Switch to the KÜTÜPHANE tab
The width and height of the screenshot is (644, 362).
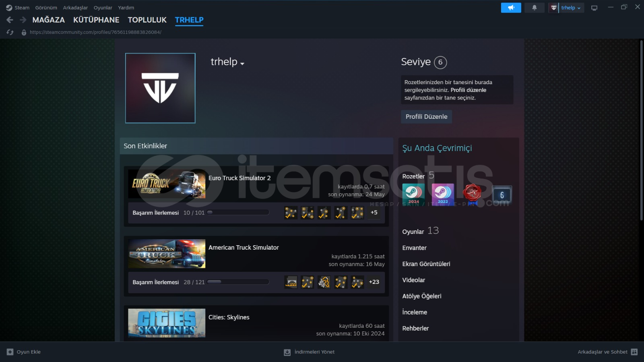tap(96, 20)
